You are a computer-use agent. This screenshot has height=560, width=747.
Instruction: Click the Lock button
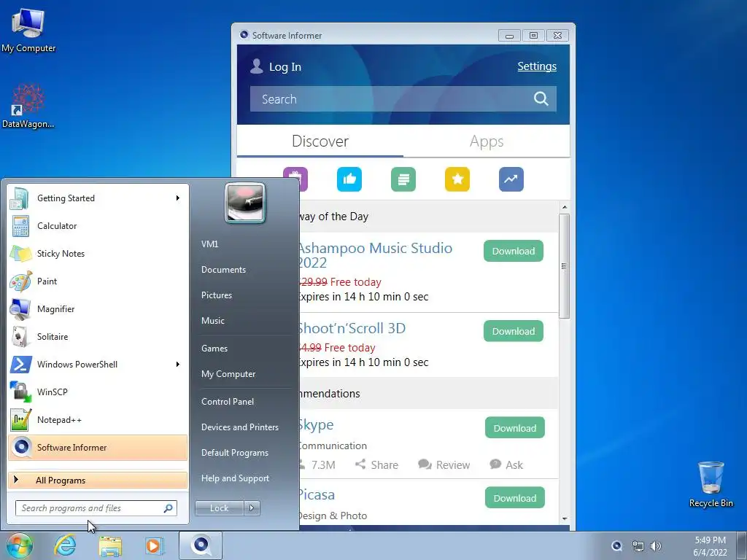coord(219,508)
